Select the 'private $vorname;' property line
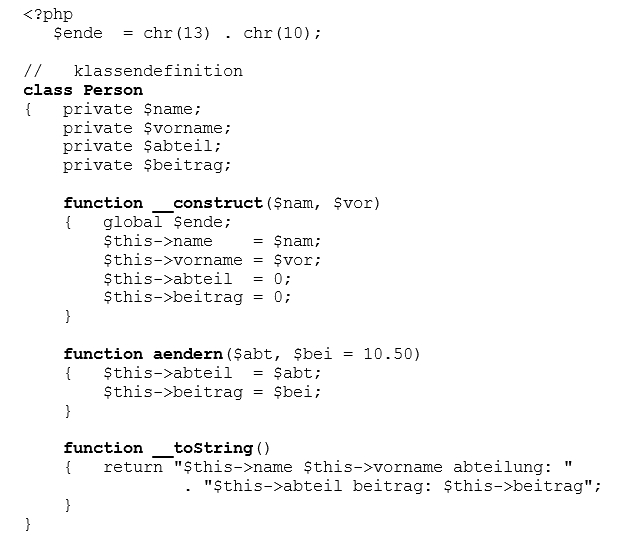633x542 pixels. coord(147,128)
